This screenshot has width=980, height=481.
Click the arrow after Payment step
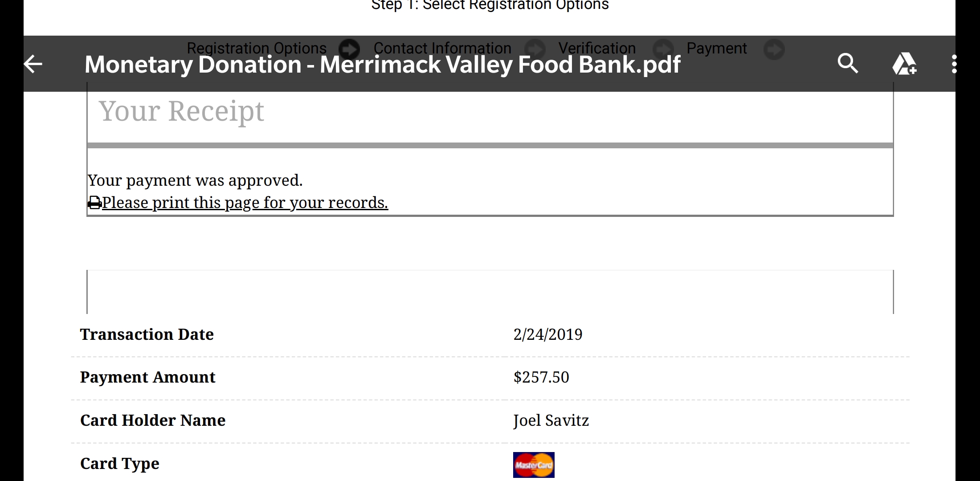(774, 49)
